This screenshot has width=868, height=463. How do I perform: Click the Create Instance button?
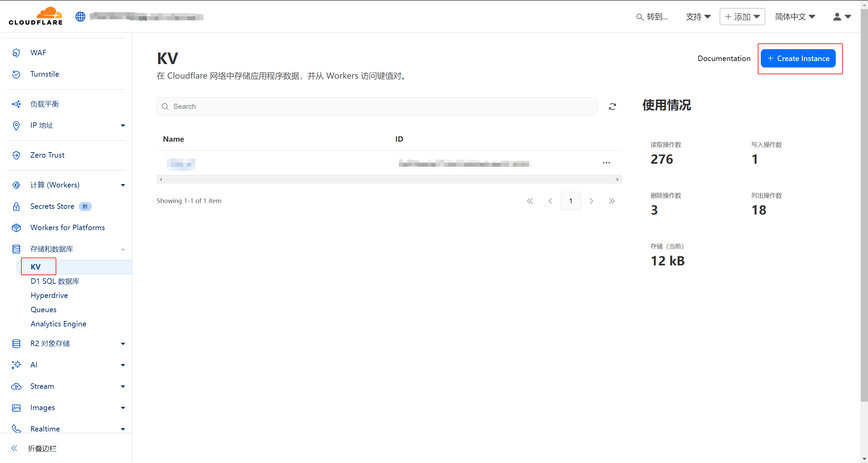click(x=798, y=58)
